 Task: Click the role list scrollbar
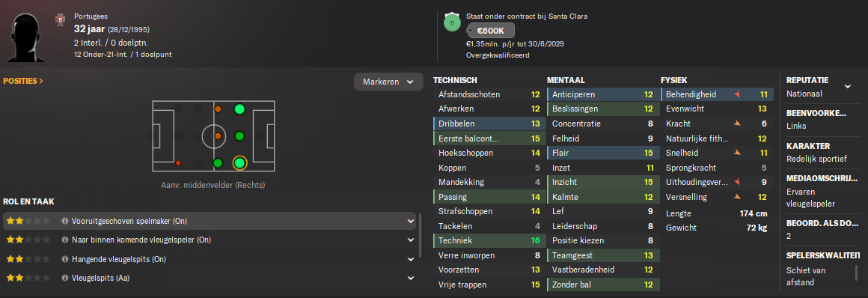[x=421, y=235]
